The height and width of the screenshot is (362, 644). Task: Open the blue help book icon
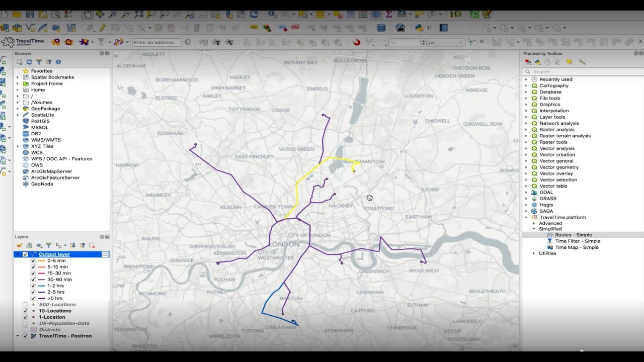[x=444, y=28]
